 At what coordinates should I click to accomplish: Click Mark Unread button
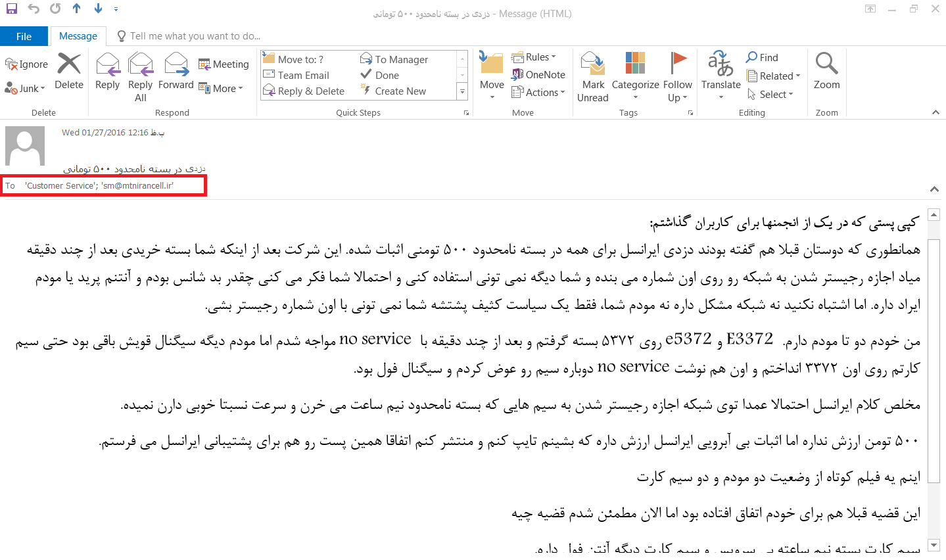click(593, 77)
